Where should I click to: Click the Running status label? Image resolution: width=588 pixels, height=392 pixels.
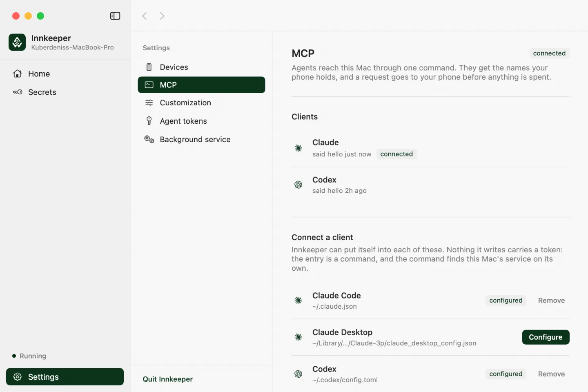pos(33,356)
